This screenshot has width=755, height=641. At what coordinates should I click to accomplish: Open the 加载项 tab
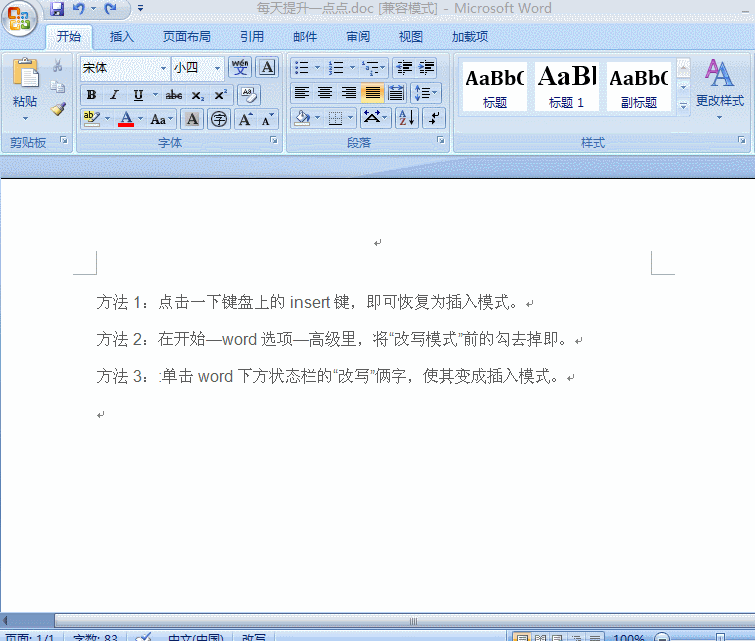pyautogui.click(x=470, y=37)
